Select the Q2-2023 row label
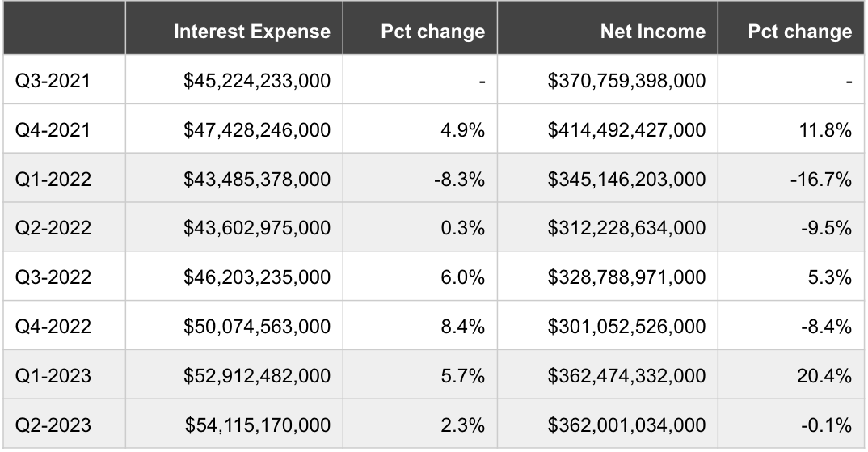Image resolution: width=868 pixels, height=452 pixels. pos(53,425)
